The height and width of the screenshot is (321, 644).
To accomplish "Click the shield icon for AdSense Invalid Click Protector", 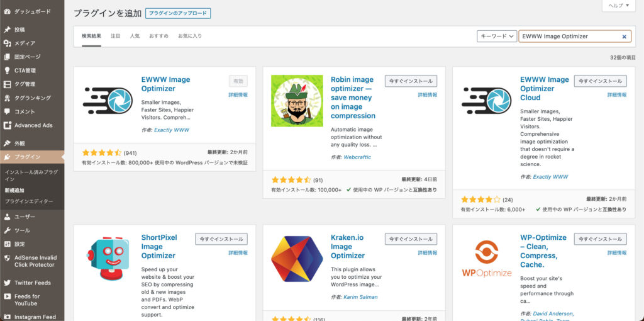I will 6,257.
